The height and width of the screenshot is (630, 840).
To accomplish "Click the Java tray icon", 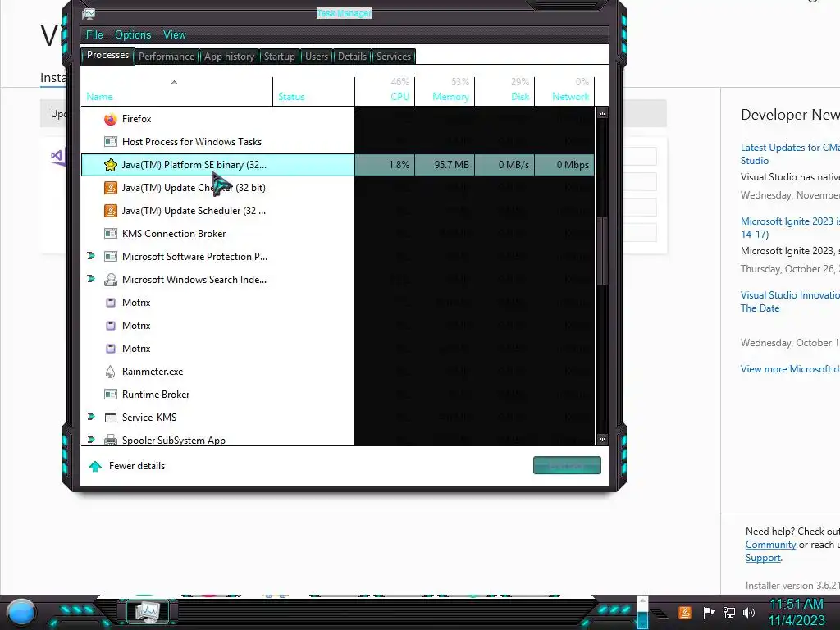I will pyautogui.click(x=684, y=612).
